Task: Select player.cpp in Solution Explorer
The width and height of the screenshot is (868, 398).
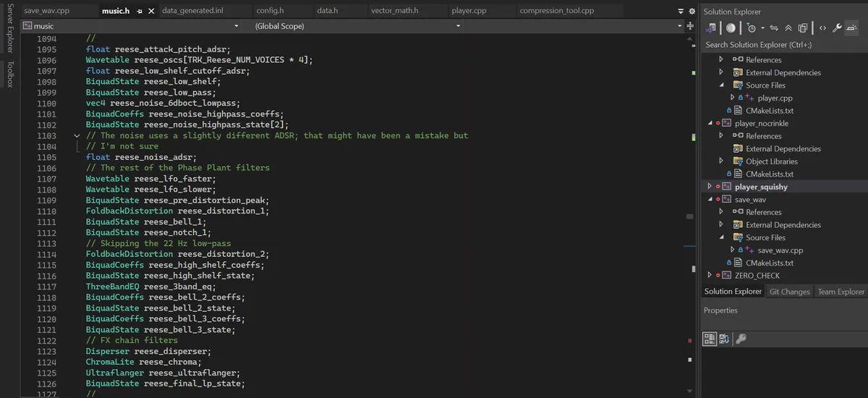Action: click(x=775, y=98)
